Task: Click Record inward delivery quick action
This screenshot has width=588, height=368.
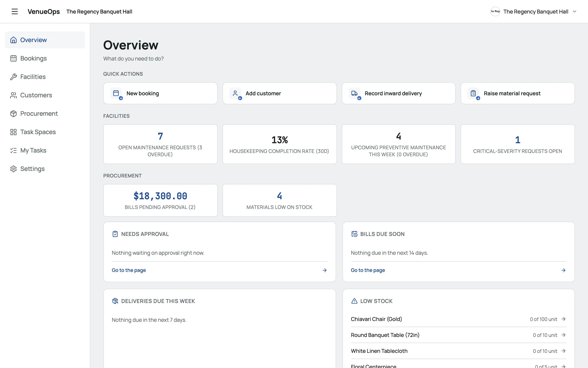Action: [x=399, y=93]
